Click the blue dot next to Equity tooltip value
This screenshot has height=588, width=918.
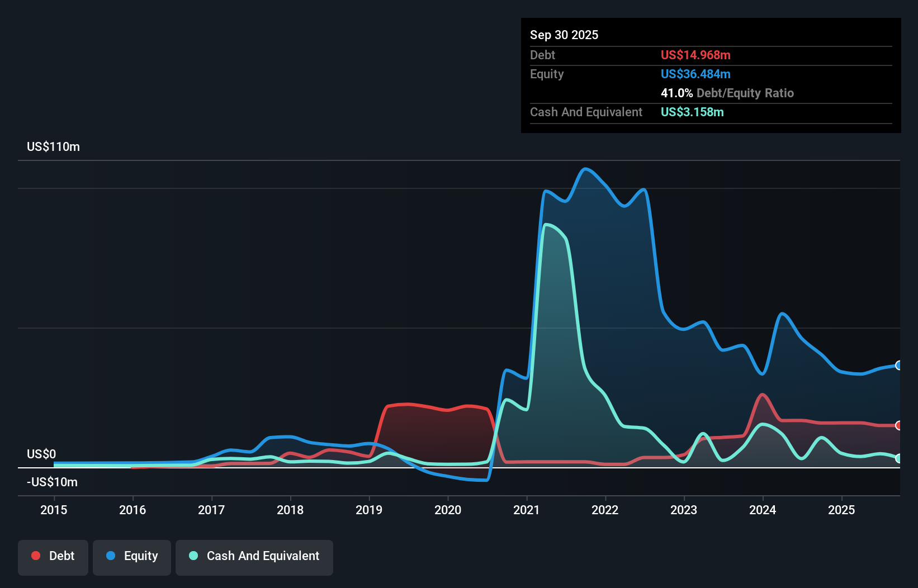click(695, 74)
